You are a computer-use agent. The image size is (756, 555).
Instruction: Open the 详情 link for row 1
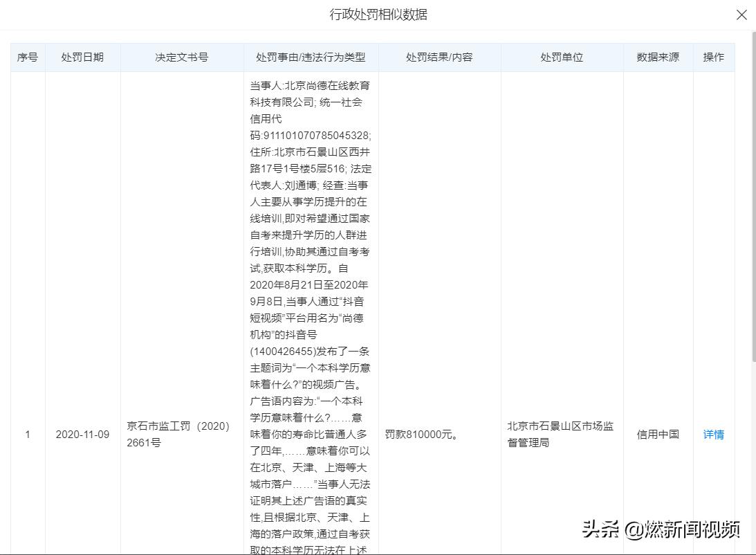(x=713, y=435)
